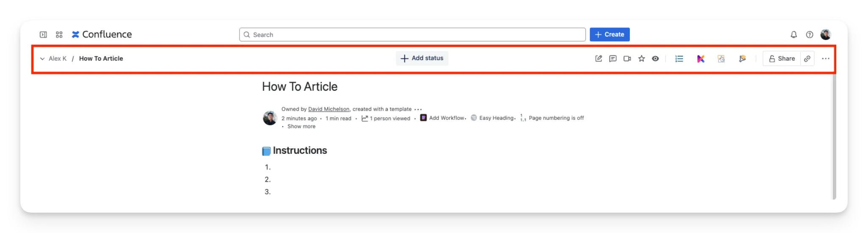This screenshot has width=868, height=233.
Task: Open page comments icon
Action: coord(613,58)
